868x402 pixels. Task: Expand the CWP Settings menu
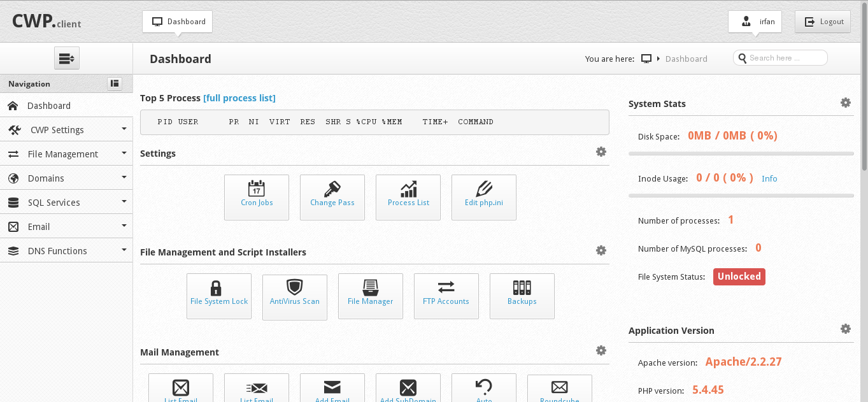[66, 129]
